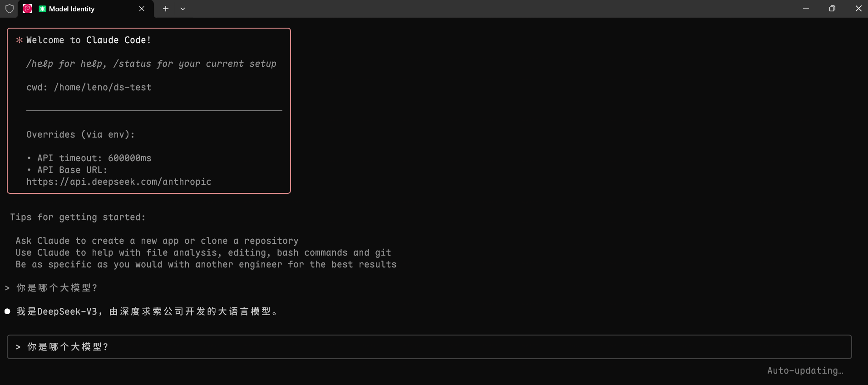Maximize or restore the terminal window
Image resolution: width=868 pixels, height=385 pixels.
click(x=832, y=9)
